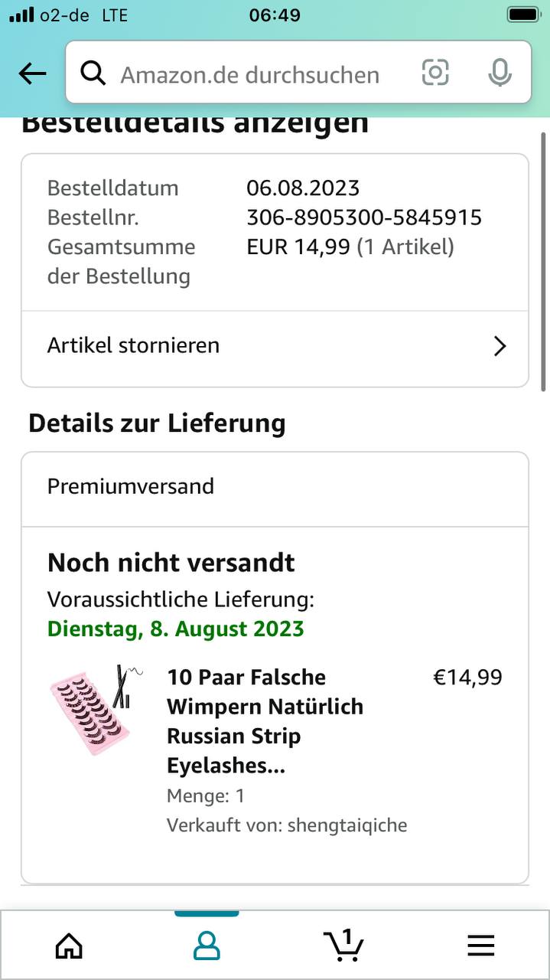550x980 pixels.
Task: Open the shopping cart icon
Action: [343, 945]
